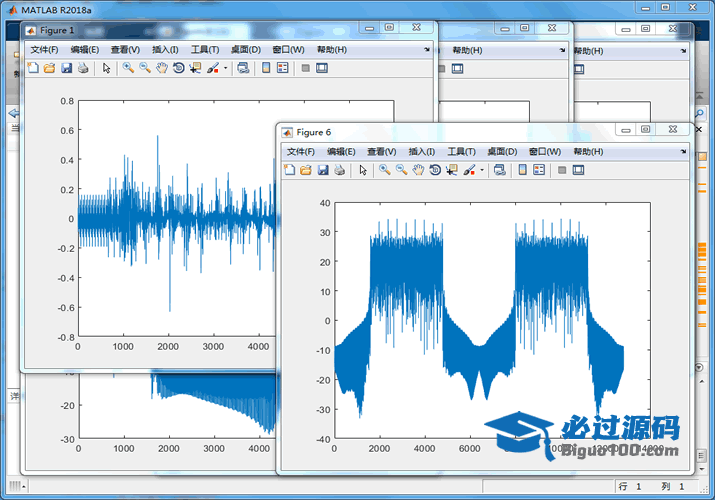Image resolution: width=715 pixels, height=500 pixels.
Task: Click New Figure icon in Figure 1 toolbar
Action: [x=33, y=68]
